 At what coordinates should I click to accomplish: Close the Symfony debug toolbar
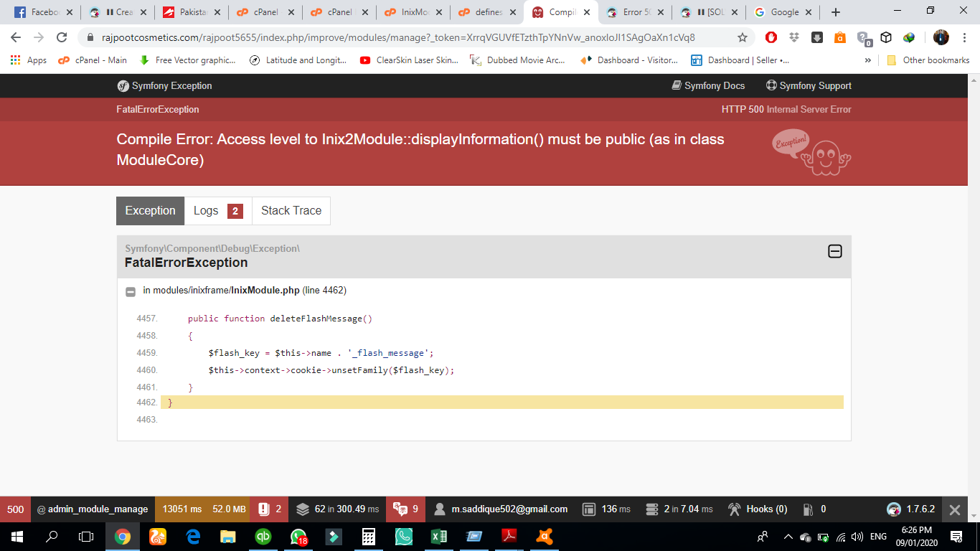pos(955,509)
